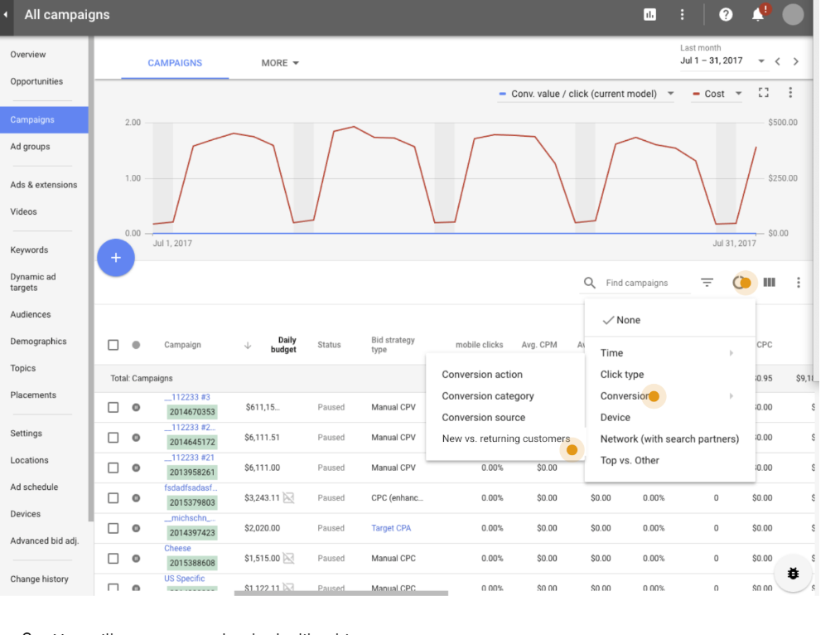The width and height of the screenshot is (840, 635).
Task: Click budget icon beside $1,515.00
Action: [x=289, y=559]
